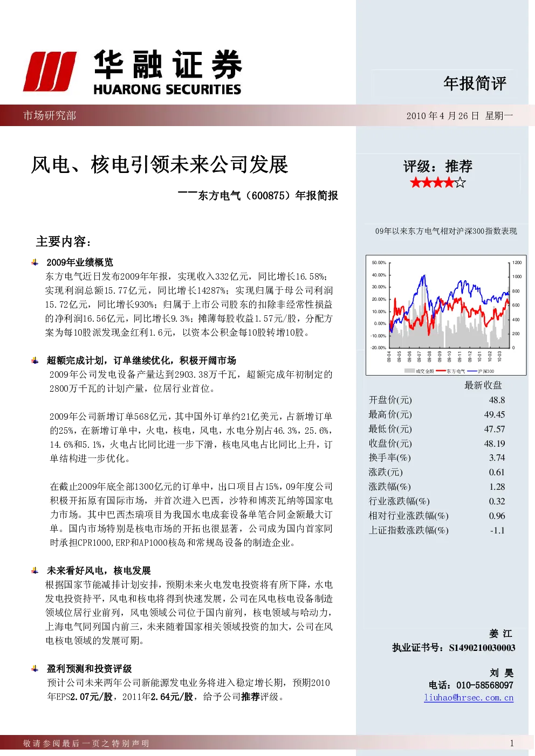Image resolution: width=535 pixels, height=756 pixels.
Task: Click the 最高价(元) row label
Action: pyautogui.click(x=390, y=414)
